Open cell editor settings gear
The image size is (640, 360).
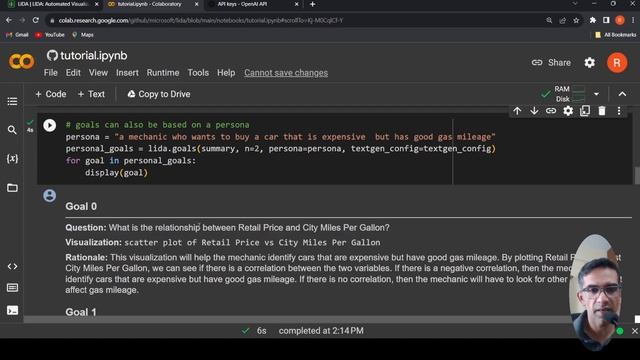point(568,111)
